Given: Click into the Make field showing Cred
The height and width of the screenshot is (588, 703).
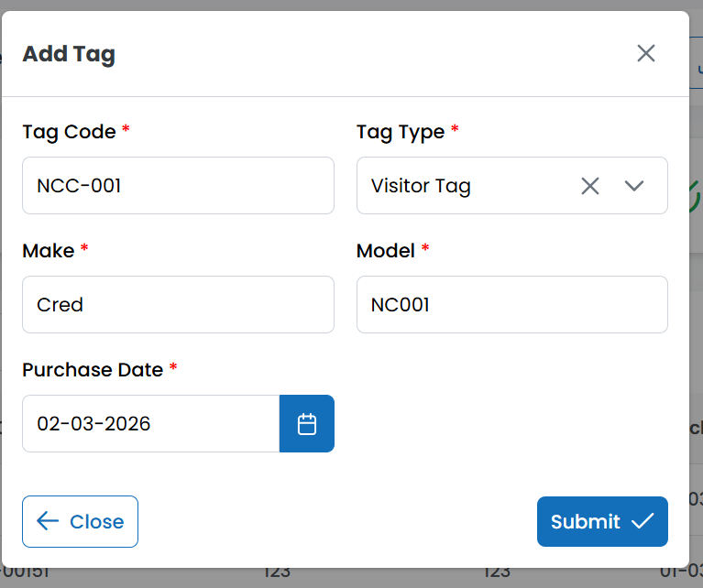Looking at the screenshot, I should (178, 305).
